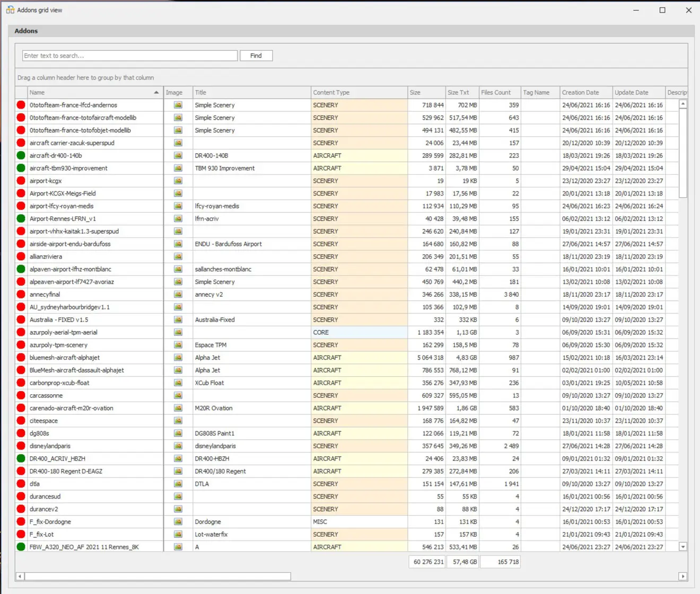
Task: Open image icon for bluemesh-aircraft-alphajet row
Action: coord(178,358)
